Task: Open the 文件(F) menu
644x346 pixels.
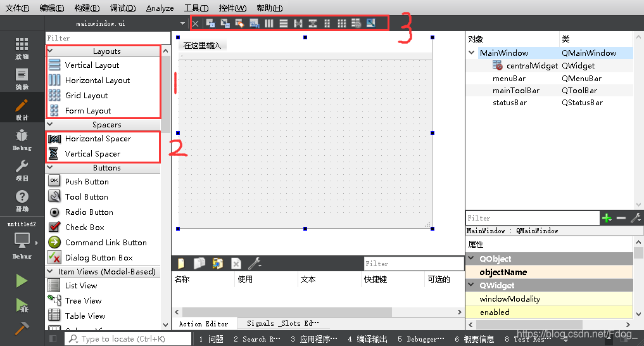Action: [x=17, y=8]
